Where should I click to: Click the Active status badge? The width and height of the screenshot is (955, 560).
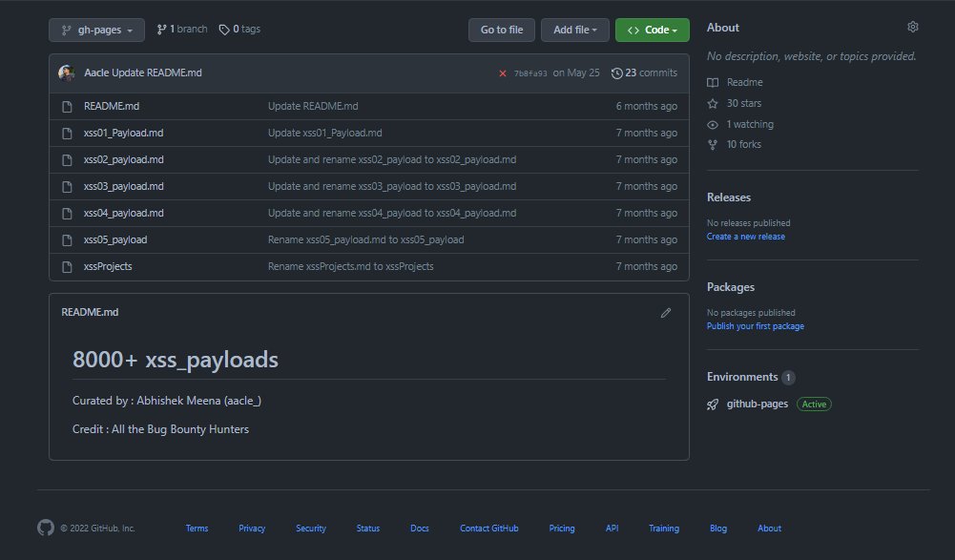click(x=815, y=404)
